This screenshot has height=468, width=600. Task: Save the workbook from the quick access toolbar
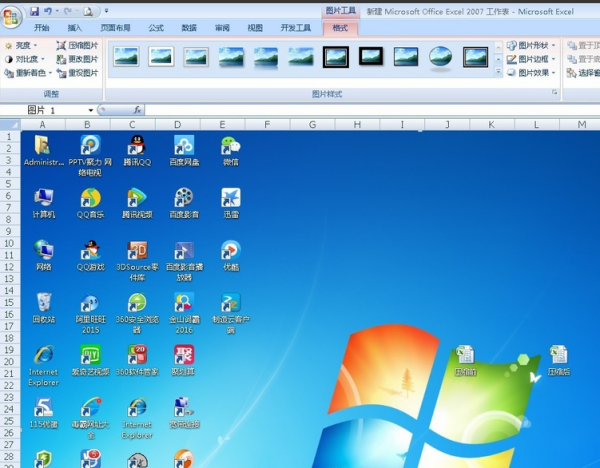click(34, 11)
